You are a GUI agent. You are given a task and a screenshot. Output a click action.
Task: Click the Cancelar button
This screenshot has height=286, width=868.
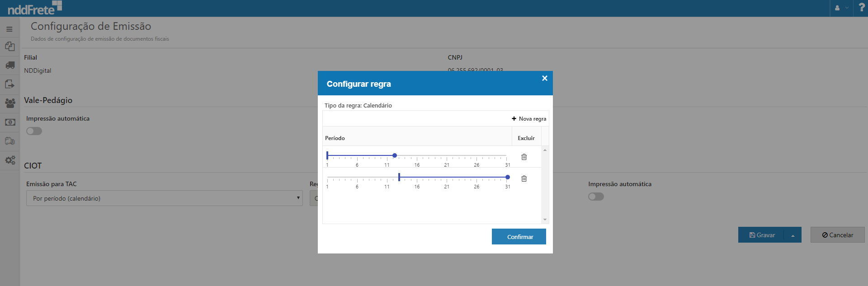837,235
